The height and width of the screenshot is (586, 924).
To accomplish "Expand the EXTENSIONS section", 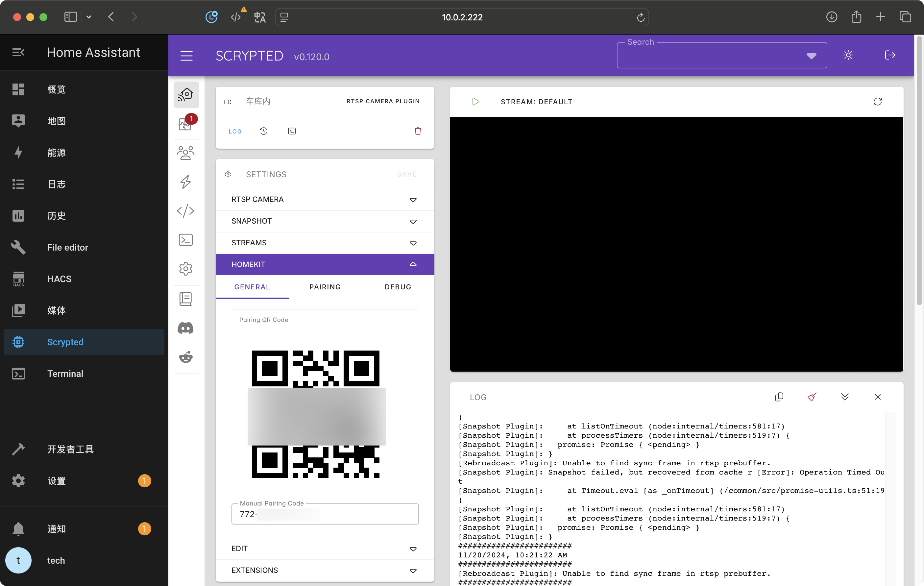I will coord(325,570).
